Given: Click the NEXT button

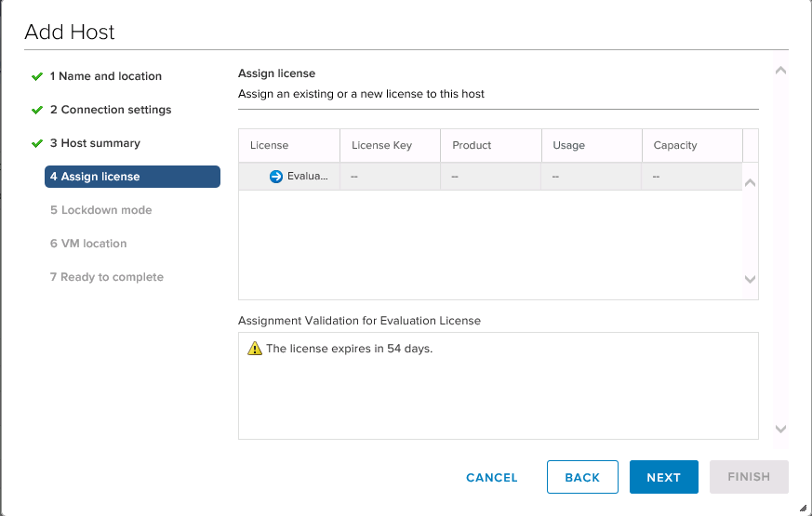Looking at the screenshot, I should (664, 477).
